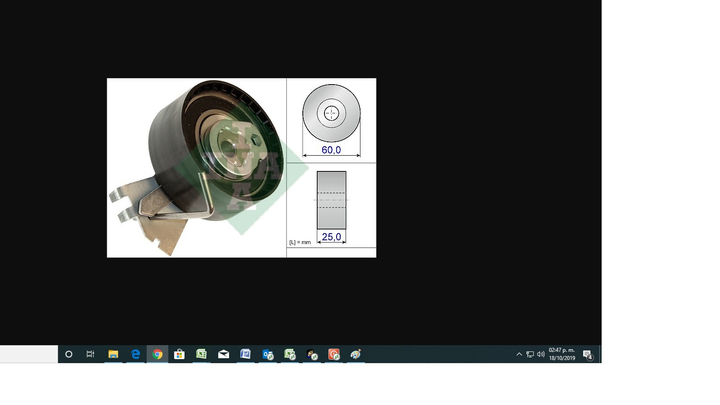
Task: Open the red-orange taskbar app icon
Action: click(x=334, y=354)
